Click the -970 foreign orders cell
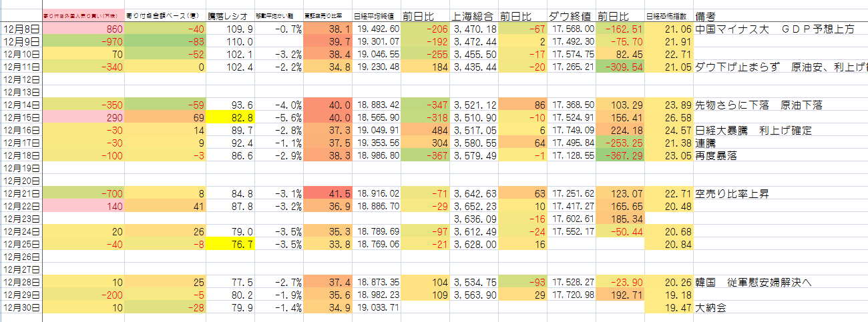Viewport: 868px width, 322px height. coord(83,41)
